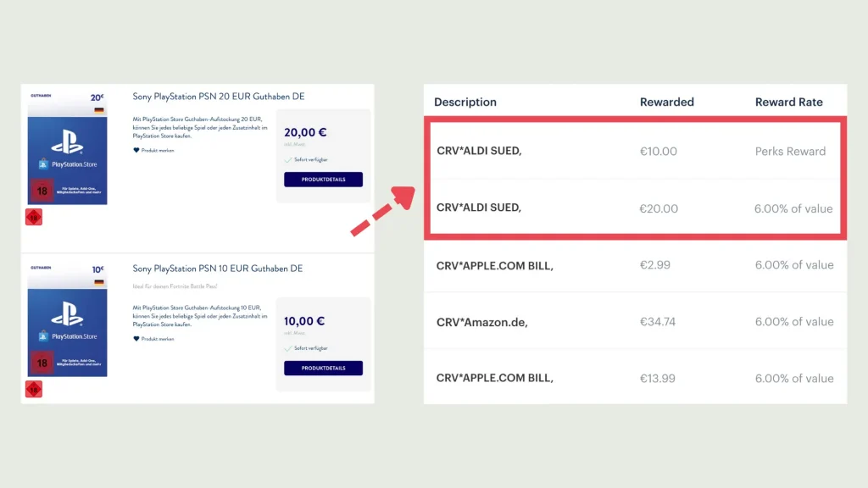Sort by the Reward Rate column header

coord(788,102)
